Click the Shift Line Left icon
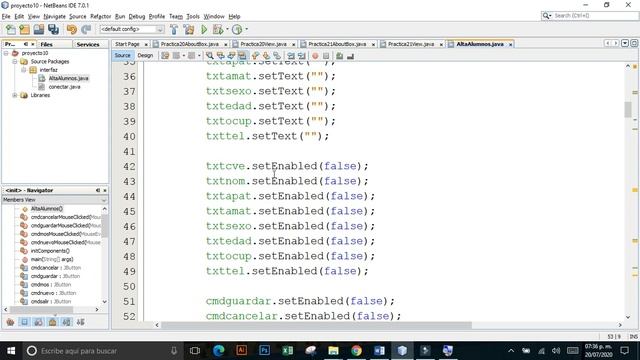Screen dimensions: 640x360 click(x=291, y=56)
